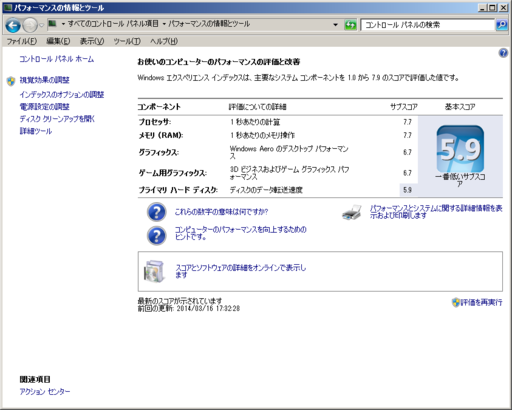Click the Back navigation arrow button
The width and height of the screenshot is (512, 410).
pos(13,25)
